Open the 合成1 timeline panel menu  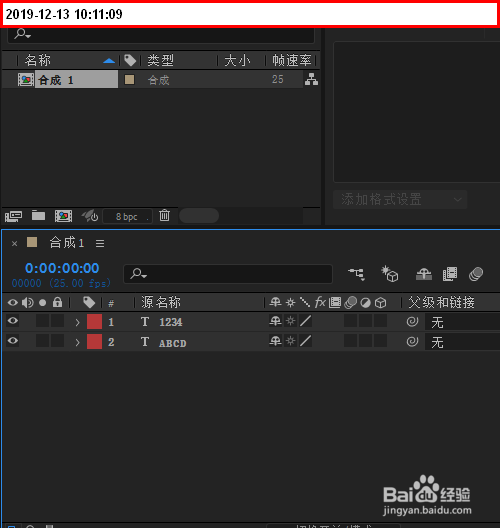(100, 243)
